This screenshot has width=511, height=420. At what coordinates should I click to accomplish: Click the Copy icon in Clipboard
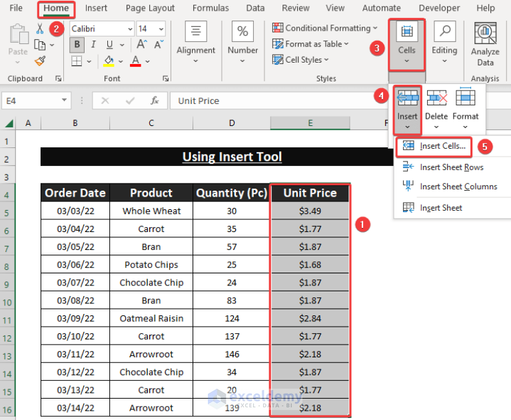click(x=40, y=45)
